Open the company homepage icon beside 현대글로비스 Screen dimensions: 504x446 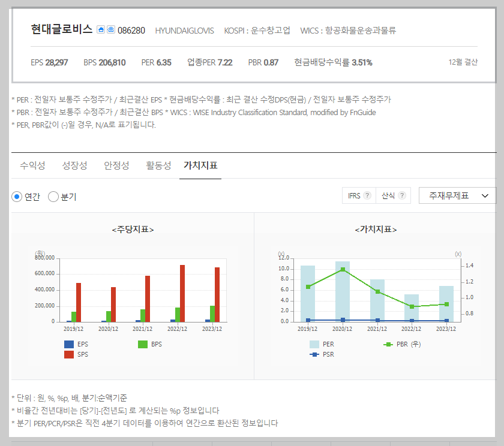[101, 29]
